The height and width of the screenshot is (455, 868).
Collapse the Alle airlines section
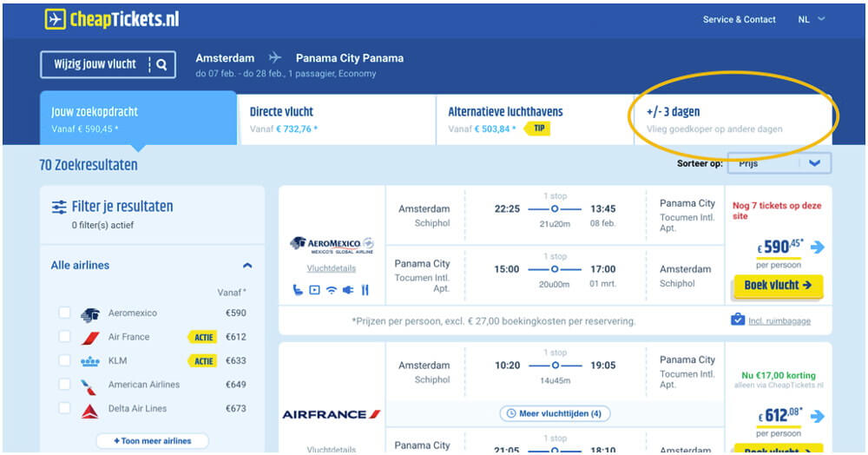coord(247,266)
